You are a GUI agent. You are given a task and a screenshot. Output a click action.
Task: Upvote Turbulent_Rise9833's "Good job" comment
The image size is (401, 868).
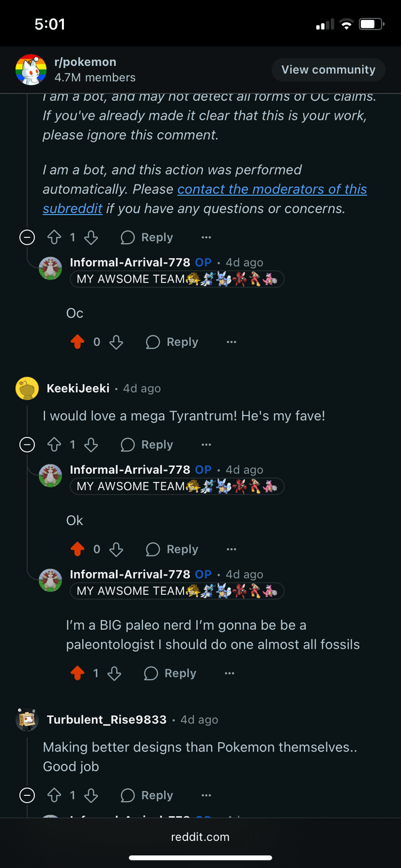click(55, 796)
